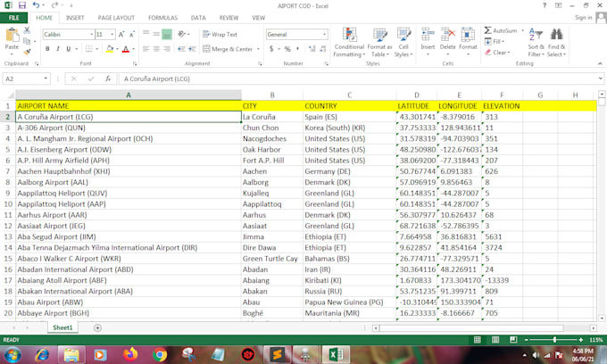Switch to the REVIEW tab

pos(229,18)
